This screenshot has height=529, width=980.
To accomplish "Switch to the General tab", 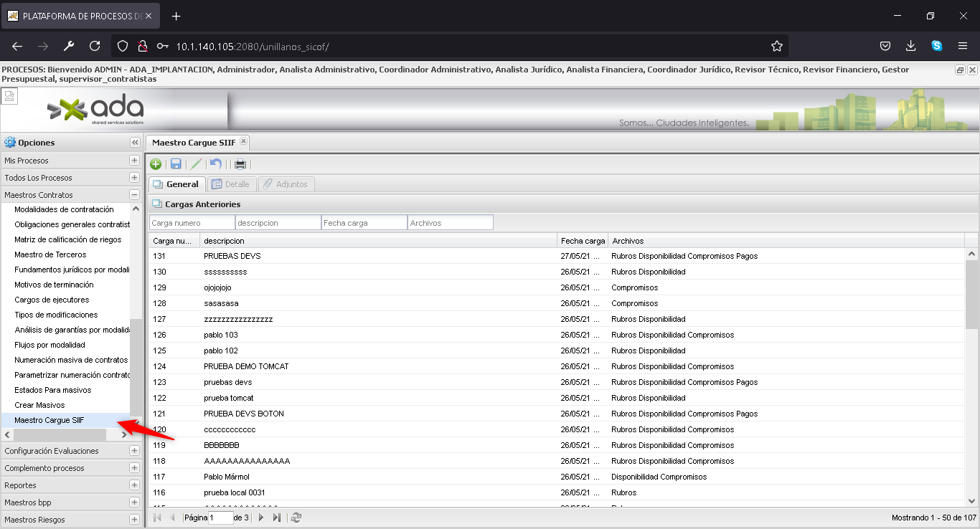I will coord(176,184).
